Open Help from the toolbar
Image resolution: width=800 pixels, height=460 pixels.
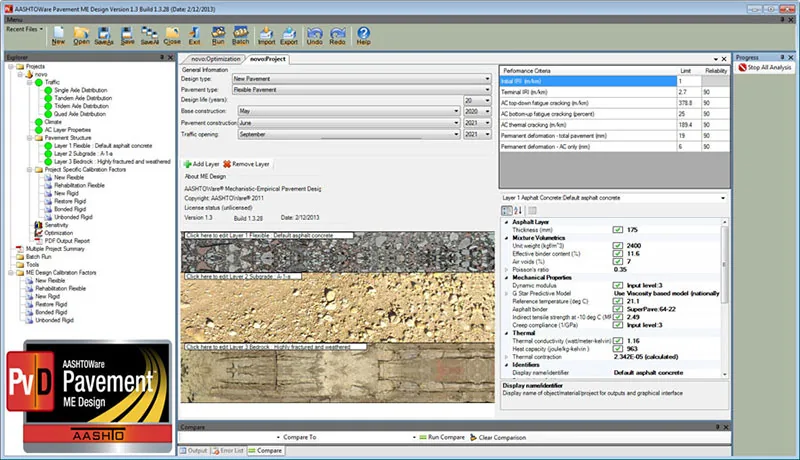click(363, 36)
